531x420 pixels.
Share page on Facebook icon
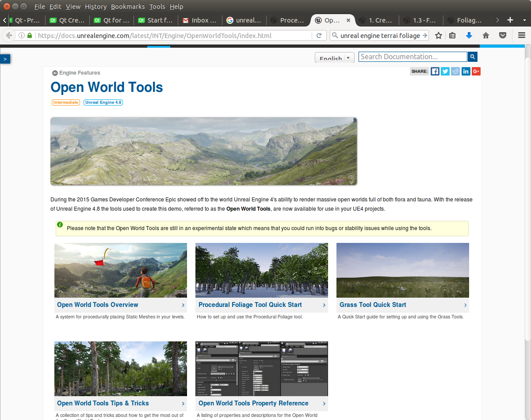click(x=435, y=72)
